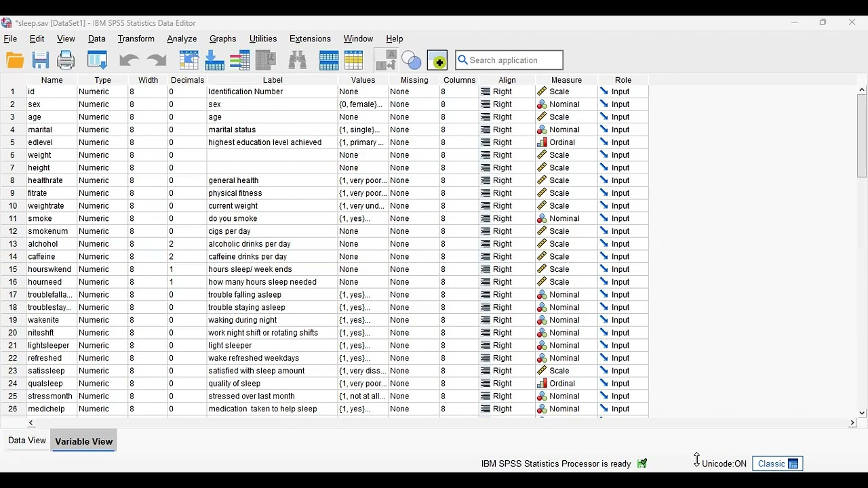This screenshot has height=488, width=868.
Task: Click Values cell '{1, single}...' for marital
Action: pyautogui.click(x=363, y=129)
